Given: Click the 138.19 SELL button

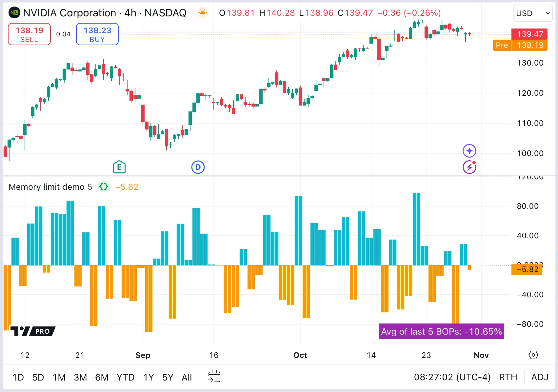Looking at the screenshot, I should (29, 34).
